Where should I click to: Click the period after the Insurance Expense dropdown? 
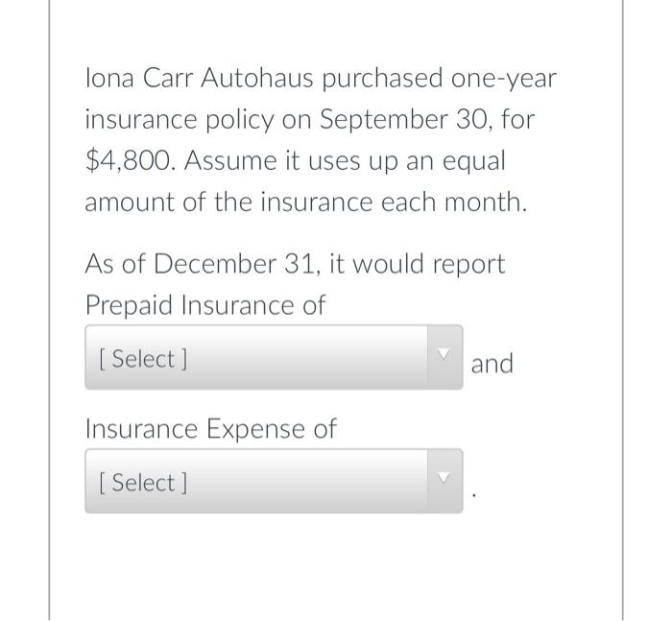(473, 495)
